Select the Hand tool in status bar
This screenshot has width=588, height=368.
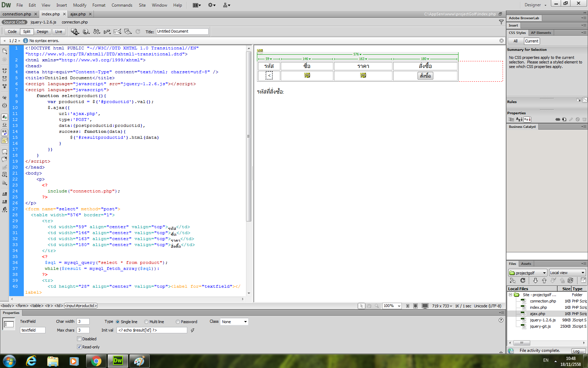(x=369, y=306)
